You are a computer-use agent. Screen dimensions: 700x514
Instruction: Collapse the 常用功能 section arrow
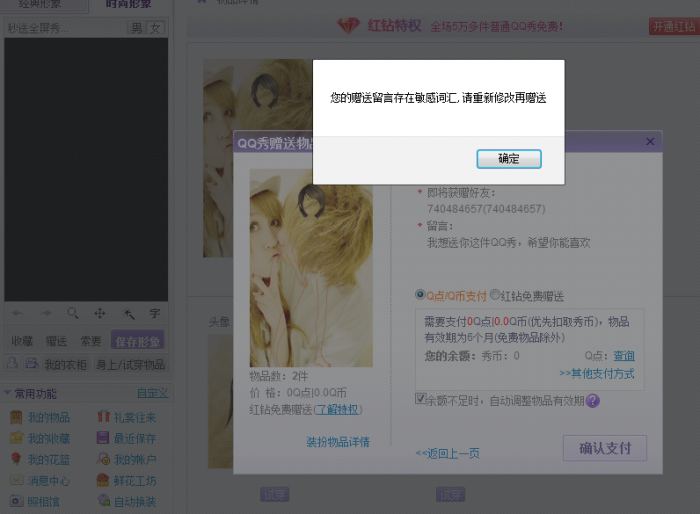(7, 393)
